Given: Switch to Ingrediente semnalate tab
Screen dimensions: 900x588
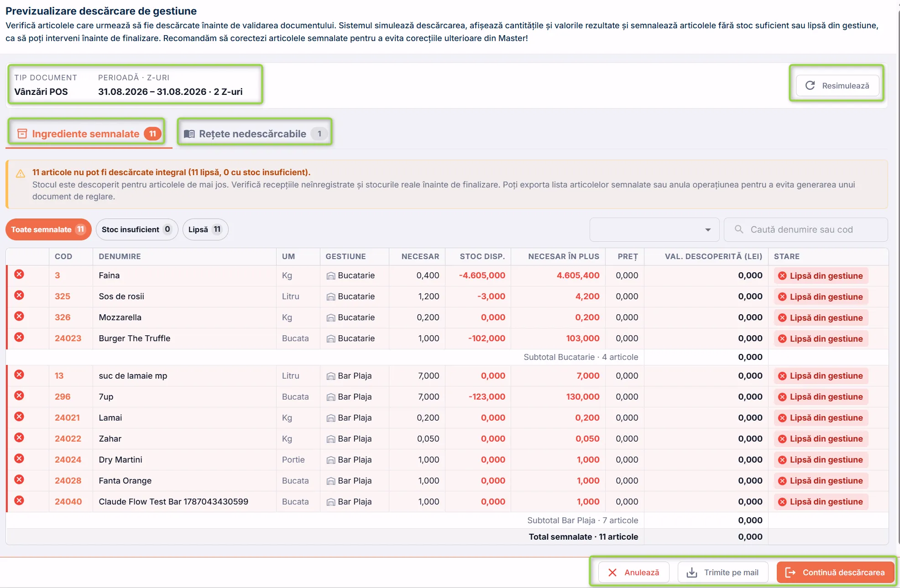Looking at the screenshot, I should click(89, 134).
